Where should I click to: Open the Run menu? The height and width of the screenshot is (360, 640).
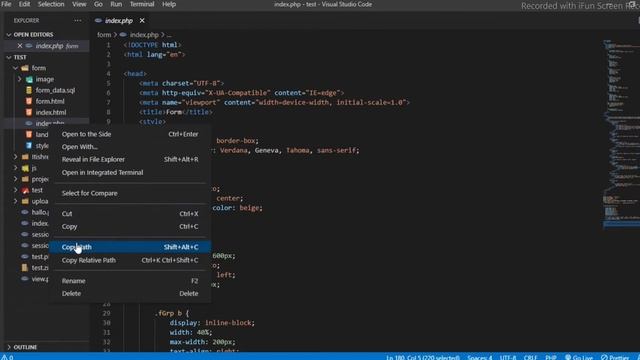pyautogui.click(x=116, y=4)
